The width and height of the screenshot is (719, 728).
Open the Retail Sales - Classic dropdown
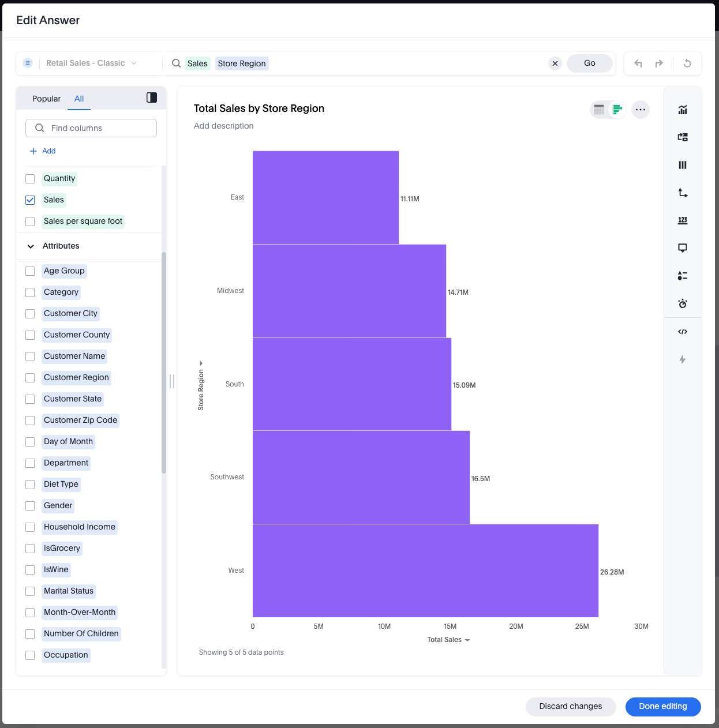click(x=91, y=63)
